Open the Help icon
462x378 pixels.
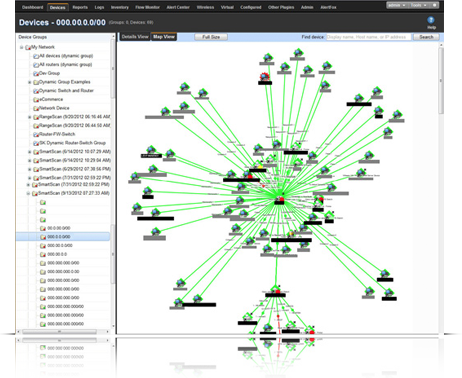click(431, 20)
